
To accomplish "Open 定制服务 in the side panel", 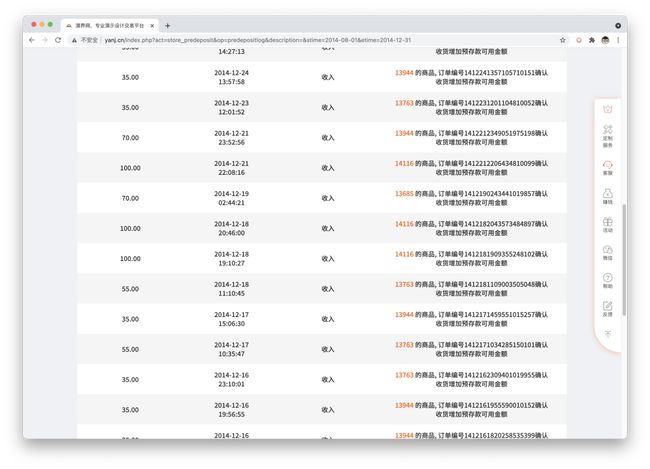I will [x=607, y=136].
